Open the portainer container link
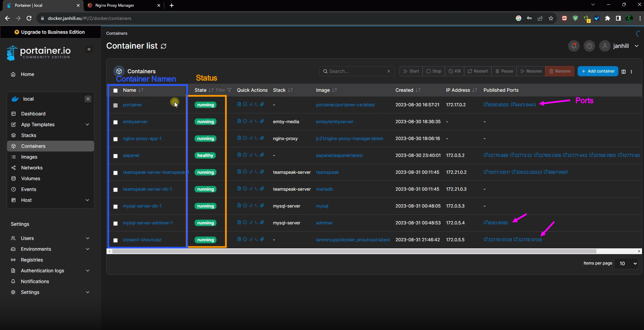644x330 pixels. [x=132, y=105]
